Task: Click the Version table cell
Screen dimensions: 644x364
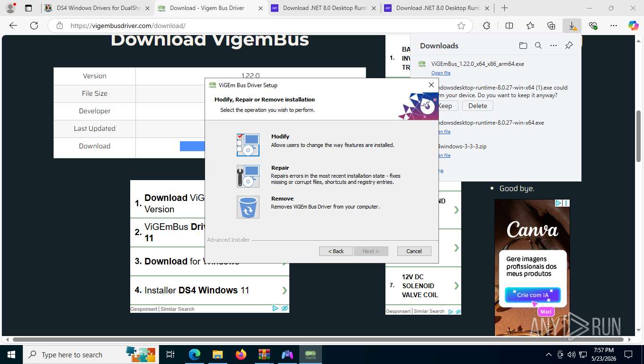Action: pyautogui.click(x=95, y=76)
